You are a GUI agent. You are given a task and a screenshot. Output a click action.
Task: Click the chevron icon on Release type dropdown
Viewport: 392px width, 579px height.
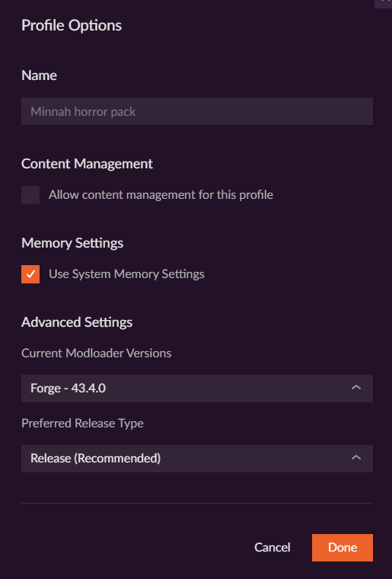(356, 458)
